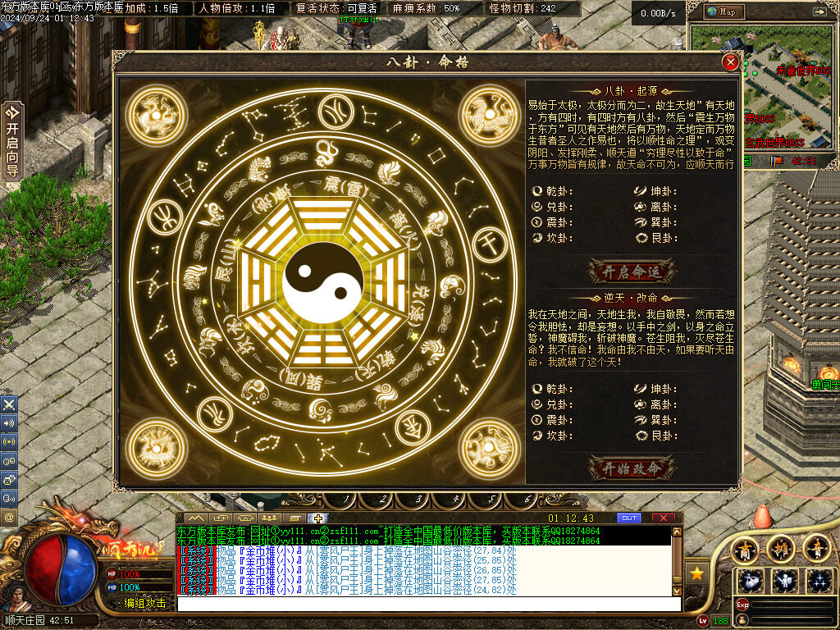
Task: Click the bottom-right tortoise beast medallion
Action: 489,448
